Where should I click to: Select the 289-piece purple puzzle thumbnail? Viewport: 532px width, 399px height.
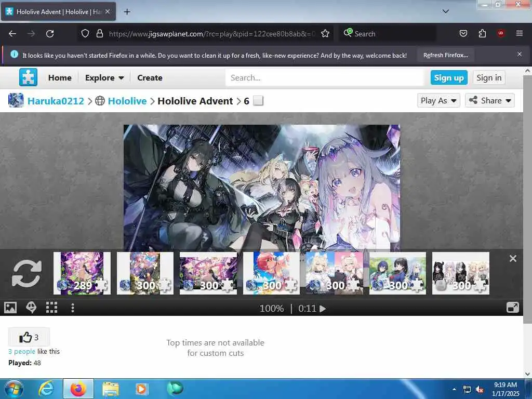coord(82,273)
